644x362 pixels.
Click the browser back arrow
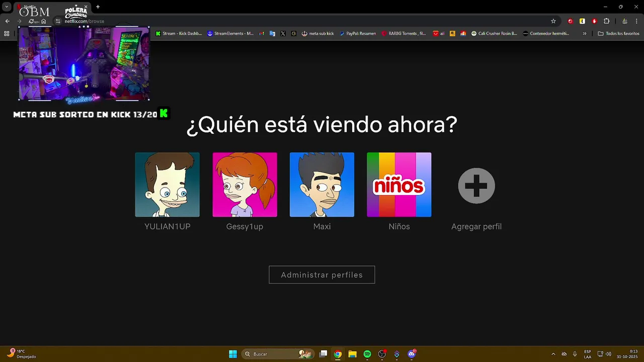7,21
